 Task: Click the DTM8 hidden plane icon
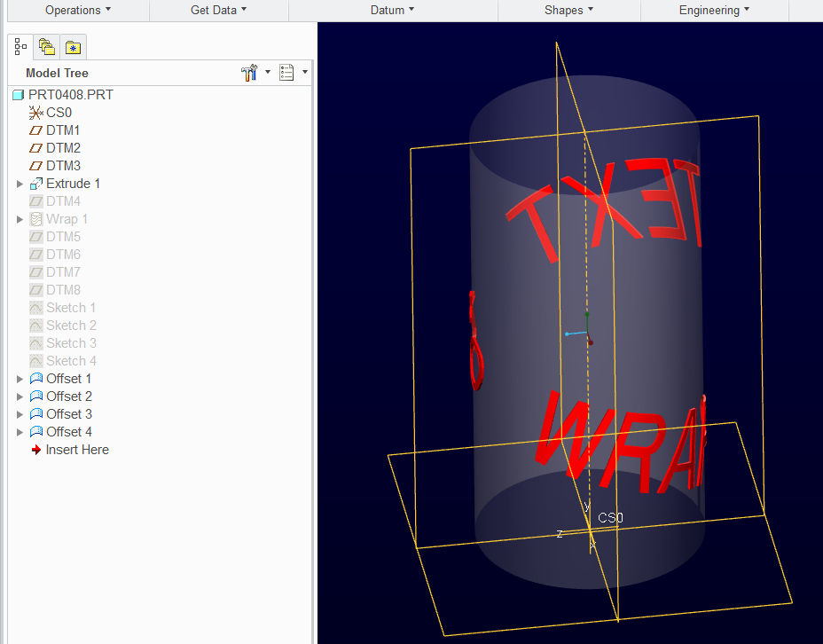36,290
